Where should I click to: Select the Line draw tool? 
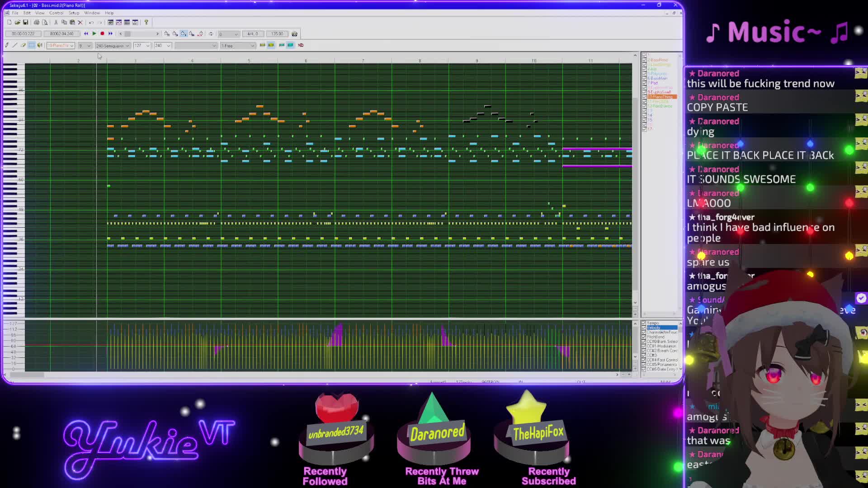(15, 45)
